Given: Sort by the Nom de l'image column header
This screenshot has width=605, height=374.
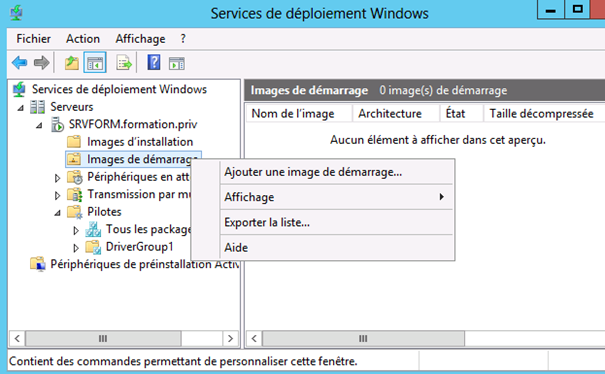Looking at the screenshot, I should coord(299,113).
